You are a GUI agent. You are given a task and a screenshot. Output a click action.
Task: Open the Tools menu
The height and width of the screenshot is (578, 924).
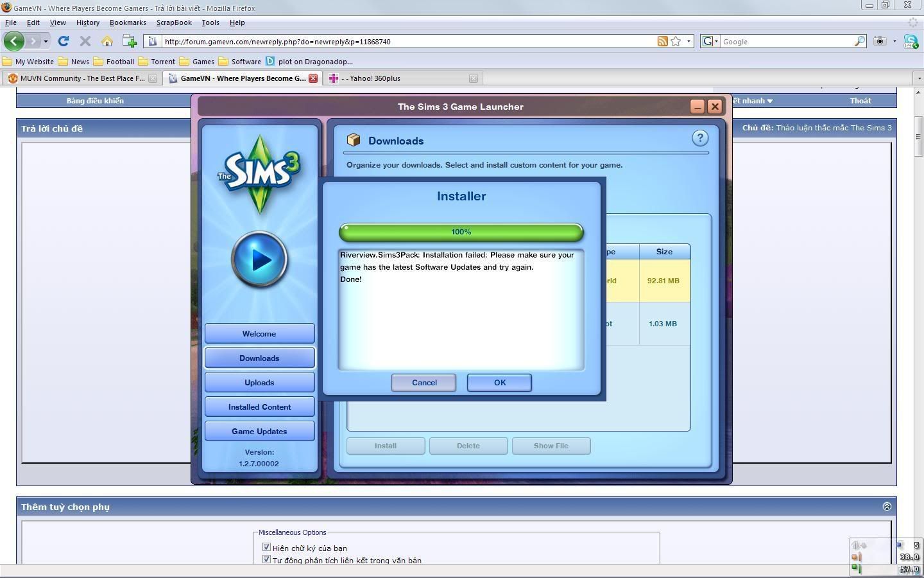210,22
